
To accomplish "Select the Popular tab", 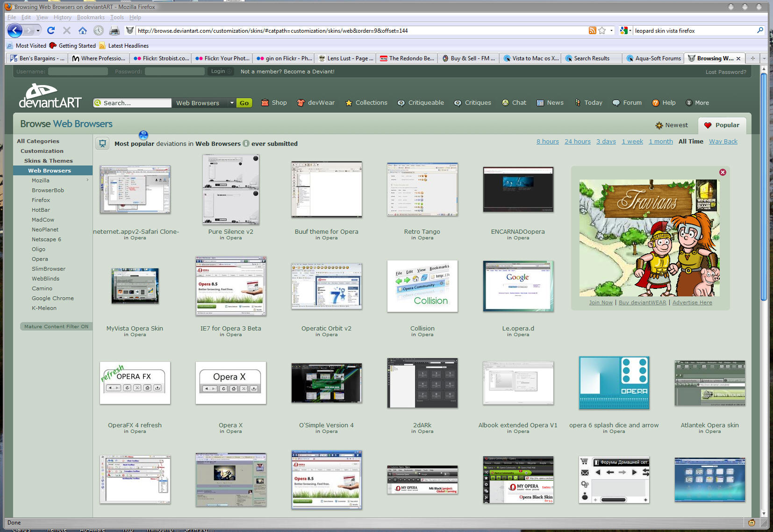I will click(x=722, y=125).
